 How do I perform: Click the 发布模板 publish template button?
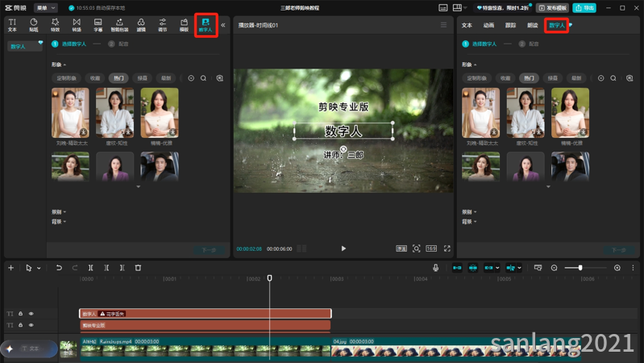553,8
